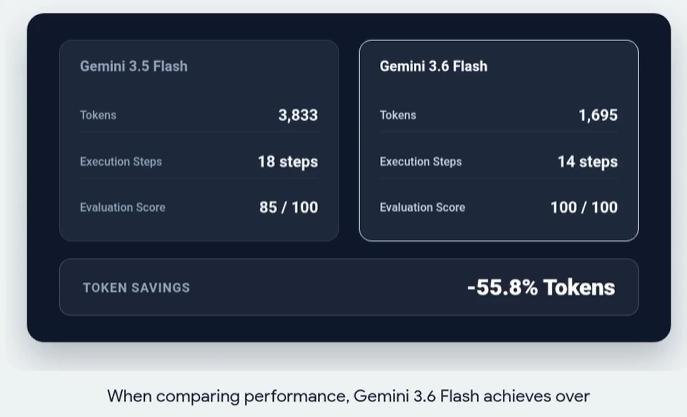Click Evaluation Score label in 3.5 Flash card
The height and width of the screenshot is (417, 687).
pos(123,207)
